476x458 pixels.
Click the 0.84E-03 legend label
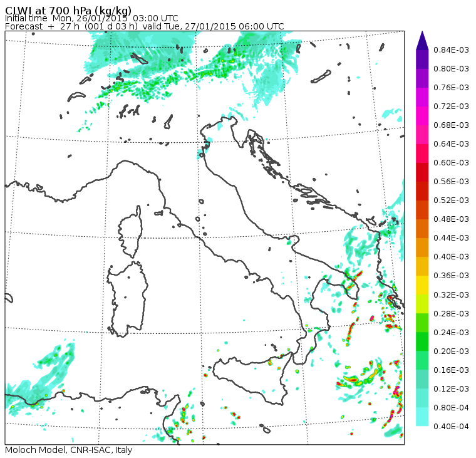(451, 50)
